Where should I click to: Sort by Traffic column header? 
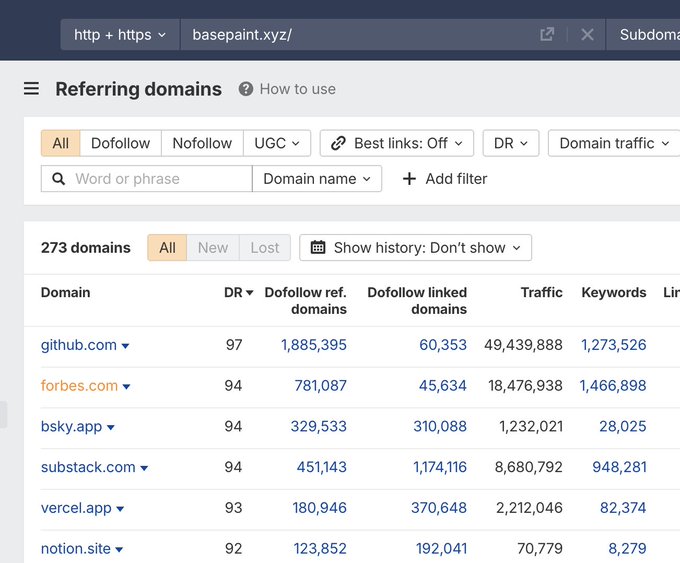(x=542, y=292)
